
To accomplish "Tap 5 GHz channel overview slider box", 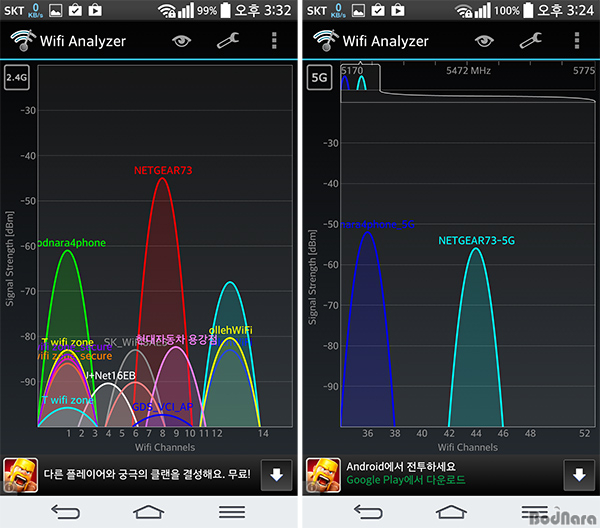I will tap(360, 78).
